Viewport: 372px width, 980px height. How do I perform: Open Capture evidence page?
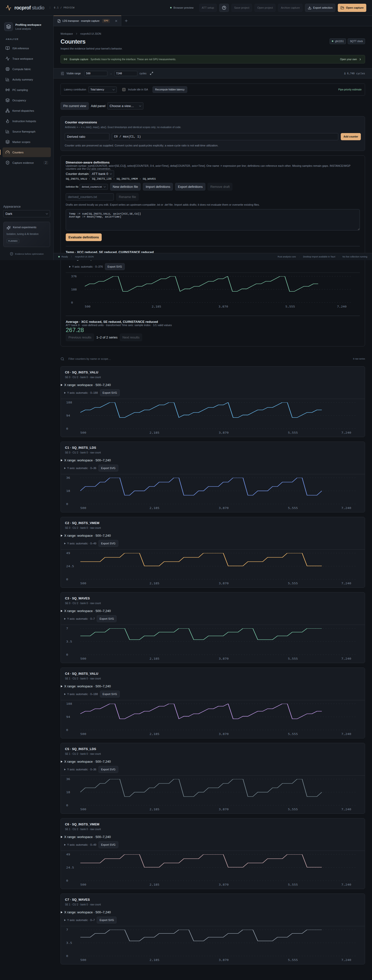[x=26, y=163]
